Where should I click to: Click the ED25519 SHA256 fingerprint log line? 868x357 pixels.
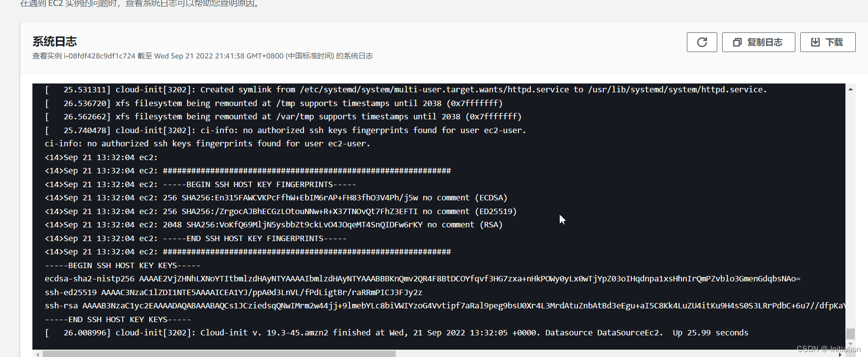pos(281,211)
